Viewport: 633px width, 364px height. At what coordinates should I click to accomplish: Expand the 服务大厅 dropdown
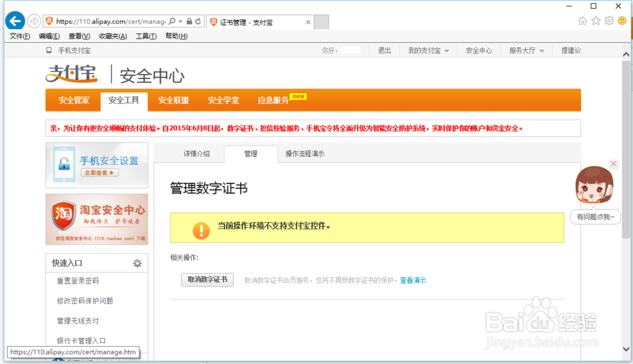tap(527, 51)
